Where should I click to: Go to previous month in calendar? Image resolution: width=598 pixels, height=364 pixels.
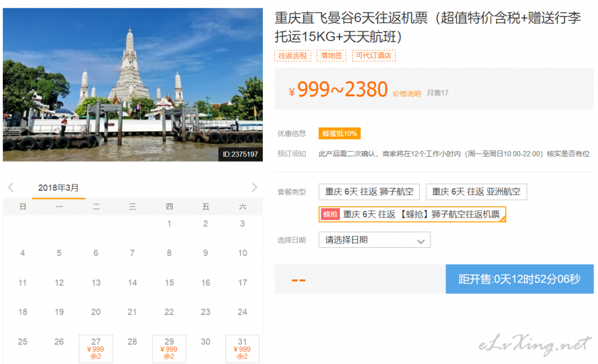coord(11,187)
